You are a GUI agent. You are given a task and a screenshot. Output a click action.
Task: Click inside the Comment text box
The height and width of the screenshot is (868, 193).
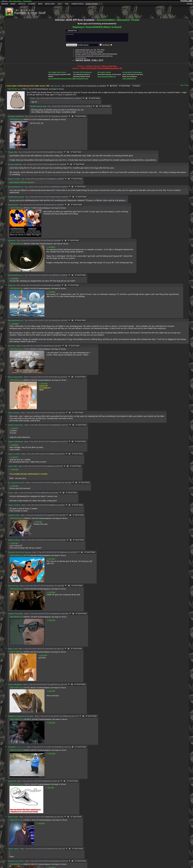[97, 37]
